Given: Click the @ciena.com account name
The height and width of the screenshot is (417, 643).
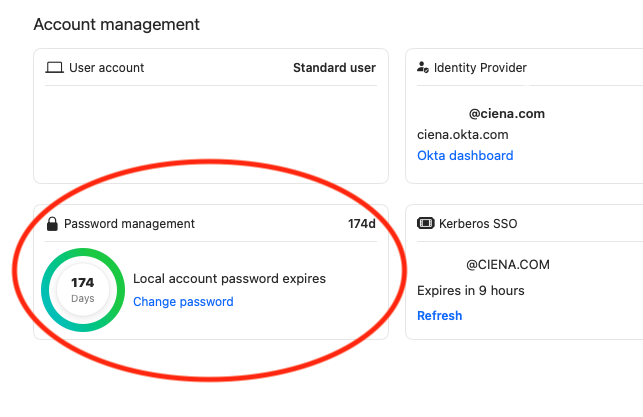Looking at the screenshot, I should click(506, 114).
